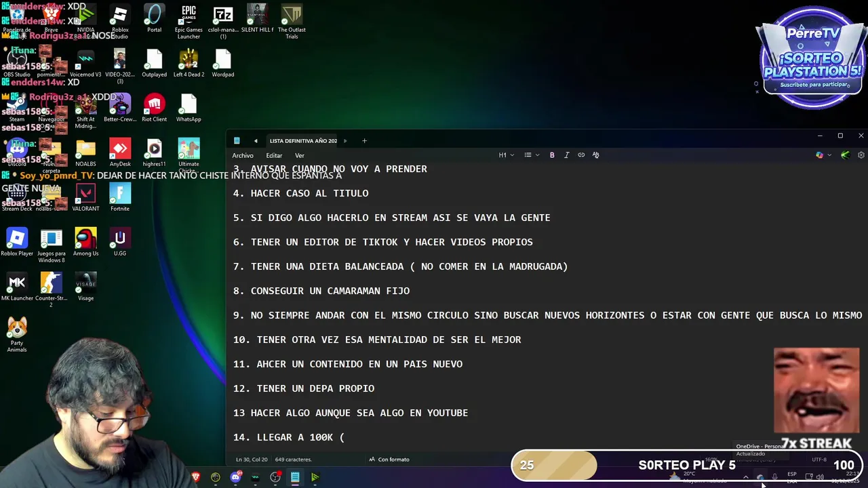The height and width of the screenshot is (488, 868).
Task: Open the WhatsApp desktop file
Action: (x=189, y=108)
